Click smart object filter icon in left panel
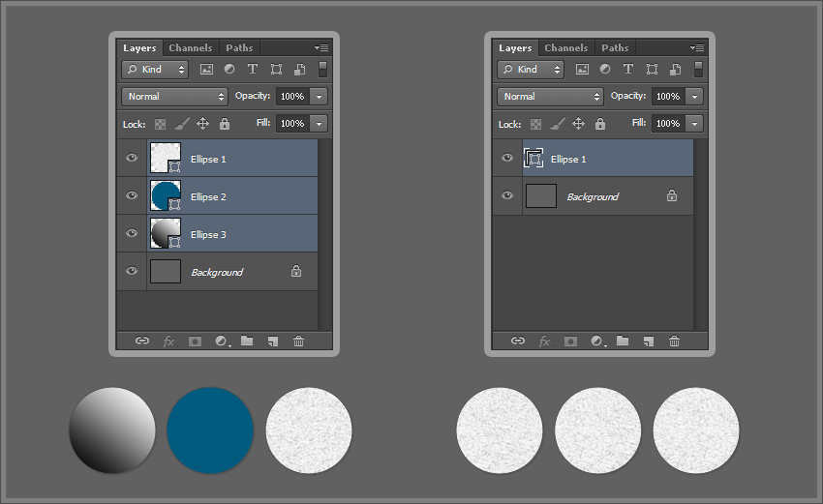The image size is (823, 504). point(300,70)
